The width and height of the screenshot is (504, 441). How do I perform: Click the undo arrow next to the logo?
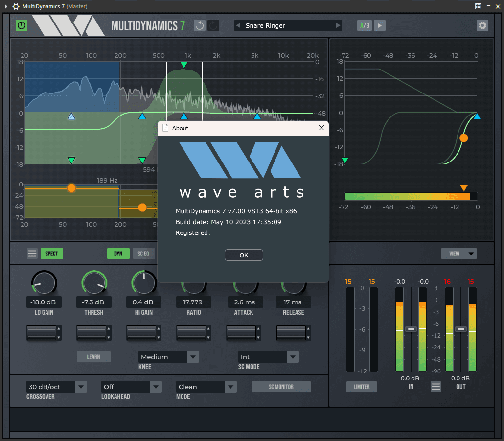coord(199,25)
